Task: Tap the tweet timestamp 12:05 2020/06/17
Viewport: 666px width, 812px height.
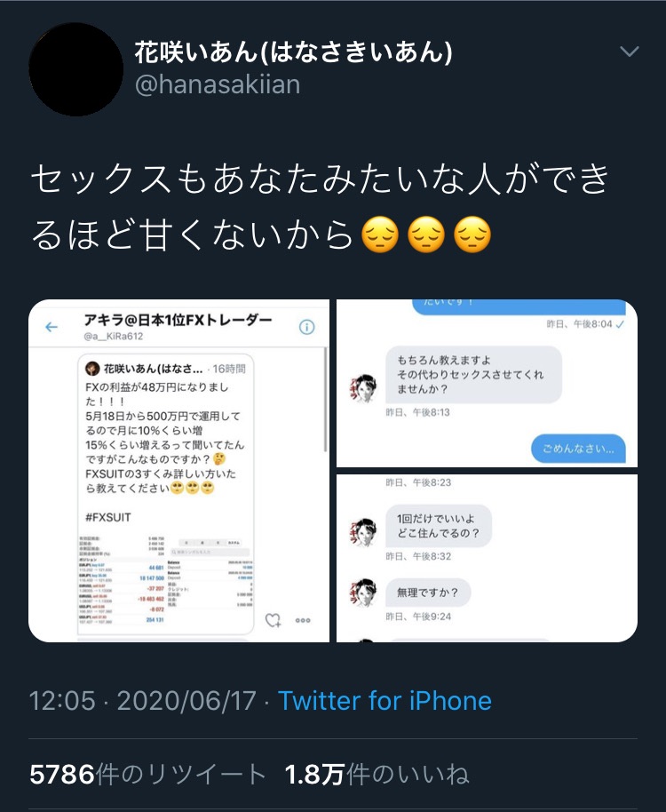Action: tap(142, 701)
